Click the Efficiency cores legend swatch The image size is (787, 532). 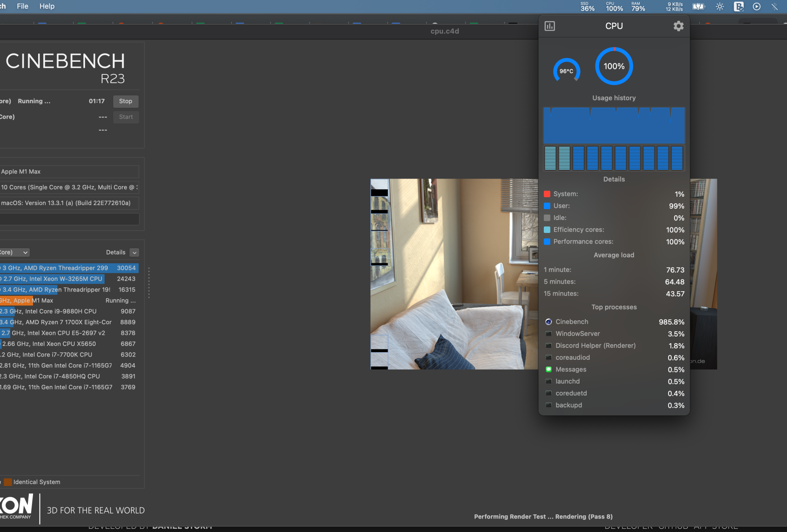click(x=547, y=230)
